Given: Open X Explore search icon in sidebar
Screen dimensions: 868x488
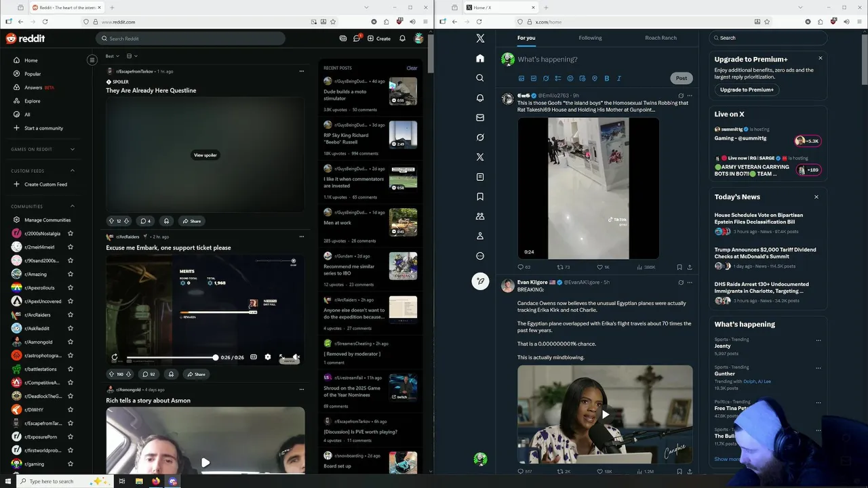Looking at the screenshot, I should pyautogui.click(x=480, y=78).
